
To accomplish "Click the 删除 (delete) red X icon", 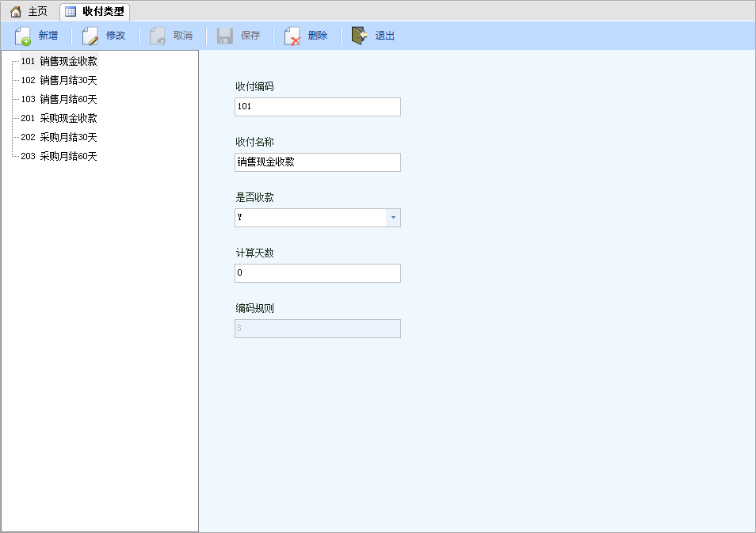I will tap(292, 36).
